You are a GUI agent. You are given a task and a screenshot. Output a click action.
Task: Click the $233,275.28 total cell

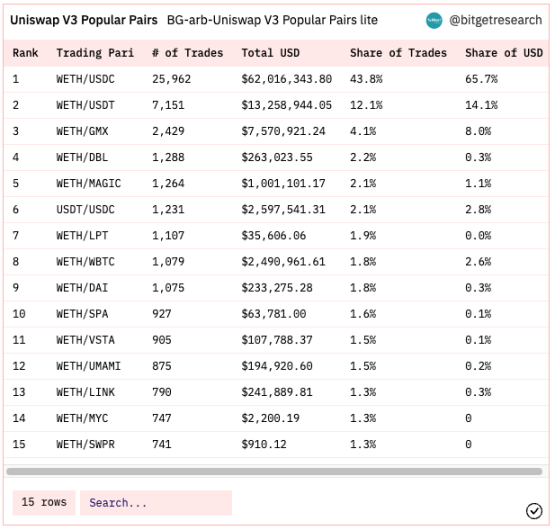[277, 288]
